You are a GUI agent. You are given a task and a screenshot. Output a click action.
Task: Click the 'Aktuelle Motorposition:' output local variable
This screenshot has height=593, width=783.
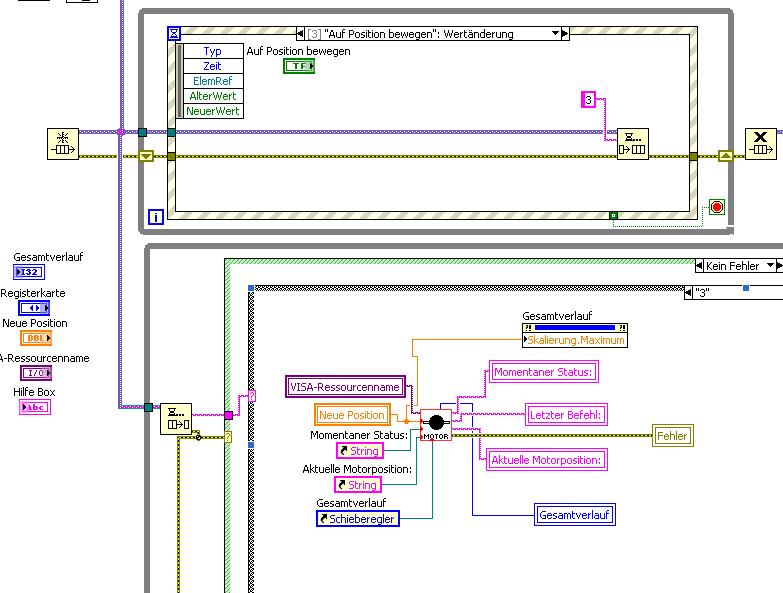click(547, 460)
